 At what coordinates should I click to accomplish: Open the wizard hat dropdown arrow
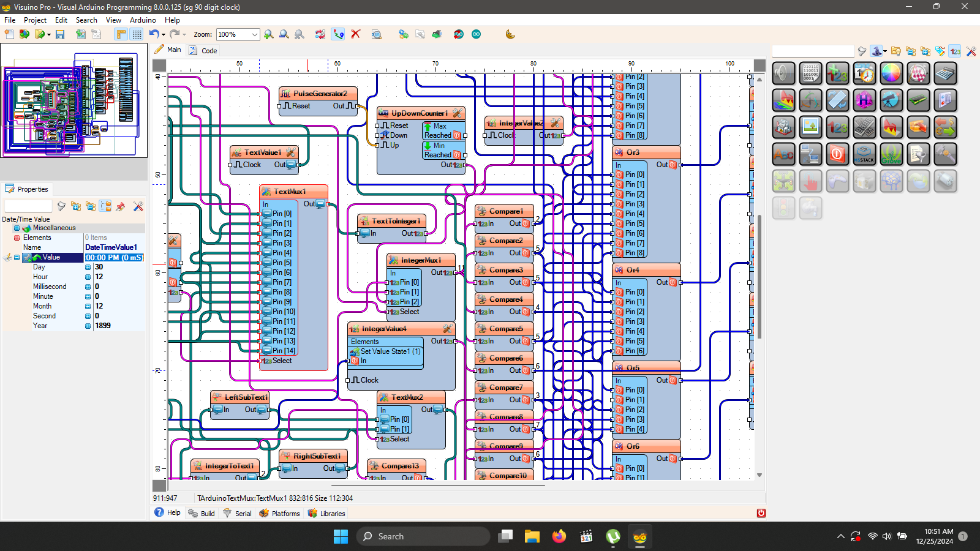pyautogui.click(x=885, y=51)
